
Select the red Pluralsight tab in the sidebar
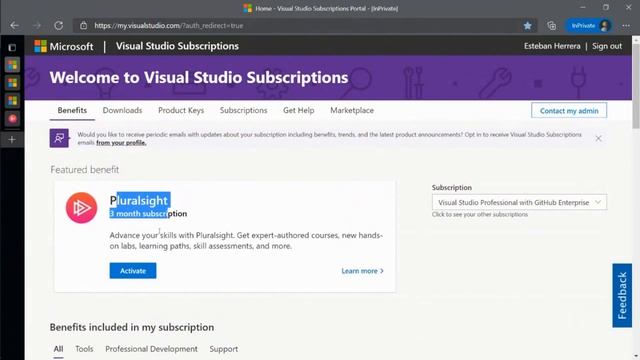(x=12, y=119)
